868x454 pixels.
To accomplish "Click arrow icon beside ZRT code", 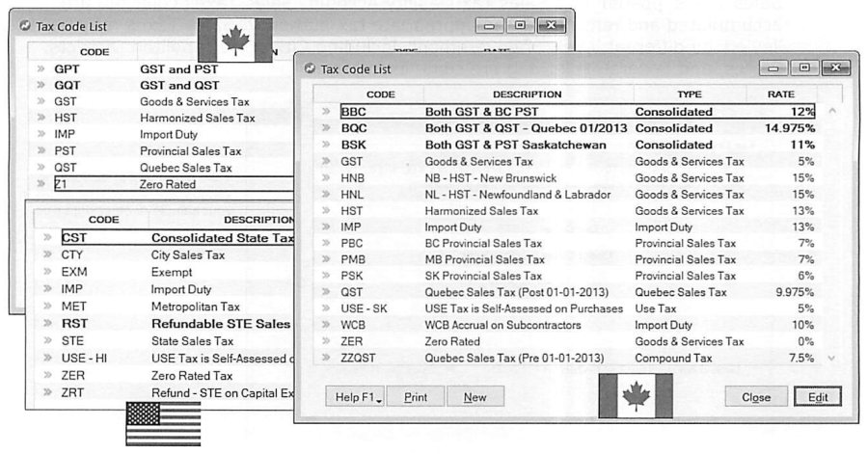I will (x=48, y=392).
